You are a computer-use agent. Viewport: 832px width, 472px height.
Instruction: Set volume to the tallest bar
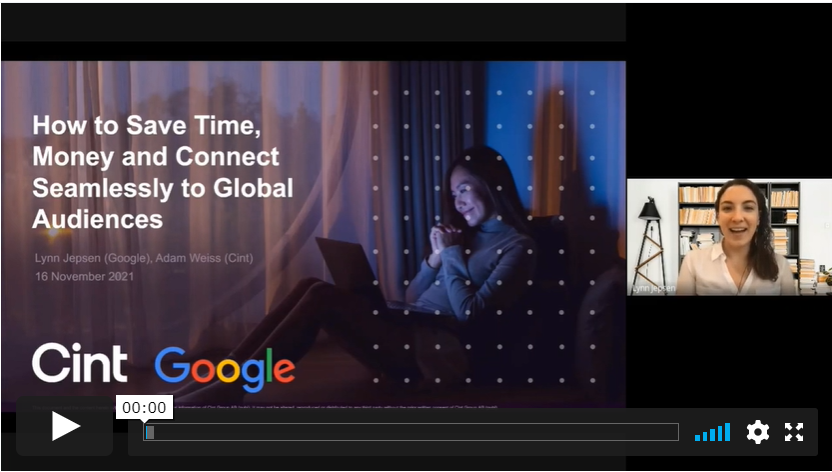727,432
